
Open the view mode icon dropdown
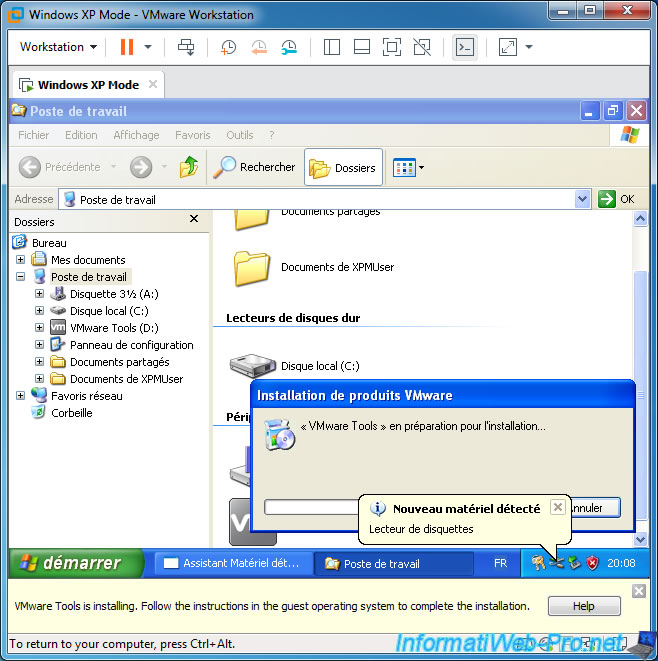click(408, 167)
